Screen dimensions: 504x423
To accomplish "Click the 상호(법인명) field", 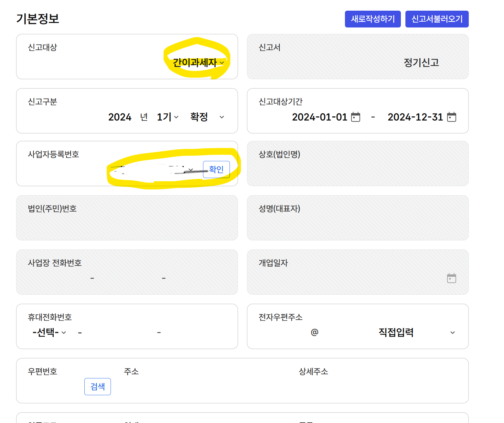I will pyautogui.click(x=358, y=164).
